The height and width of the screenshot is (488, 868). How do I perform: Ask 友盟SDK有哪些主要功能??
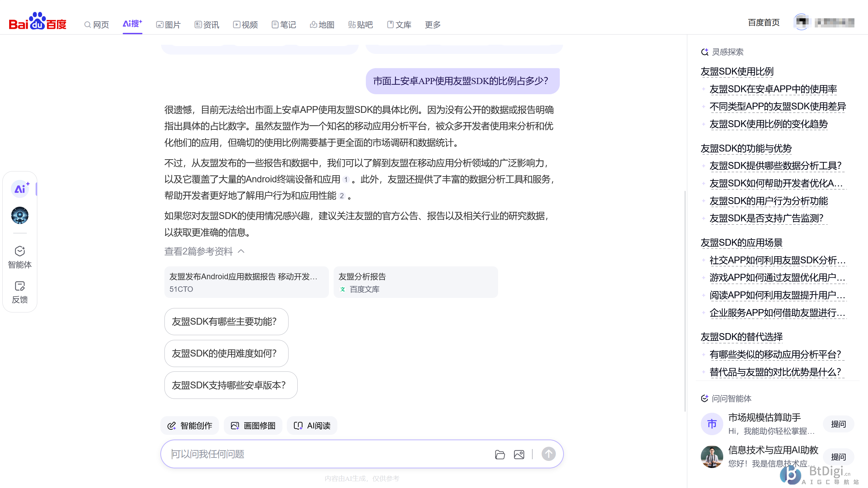coord(226,322)
